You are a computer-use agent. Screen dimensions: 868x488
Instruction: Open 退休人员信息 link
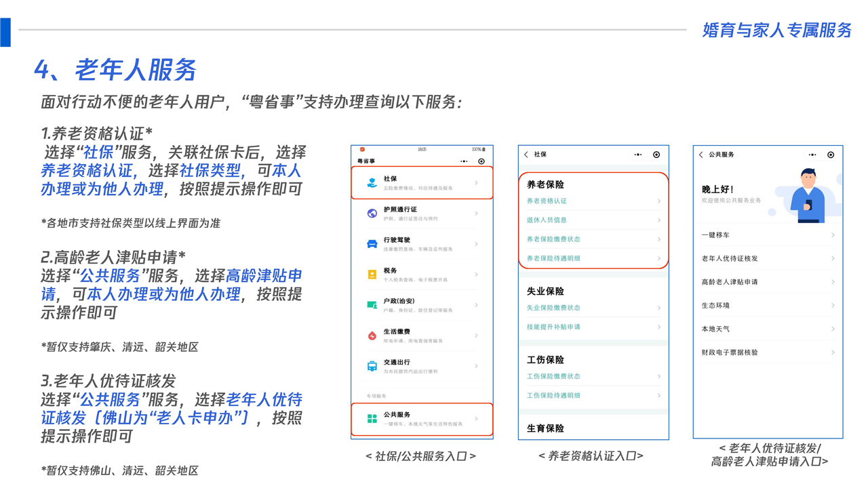pyautogui.click(x=547, y=220)
